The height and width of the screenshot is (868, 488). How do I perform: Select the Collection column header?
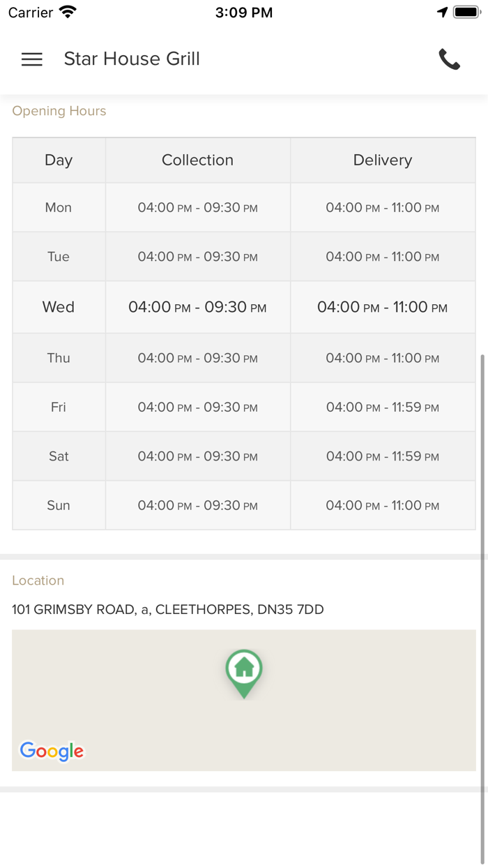[x=197, y=160]
